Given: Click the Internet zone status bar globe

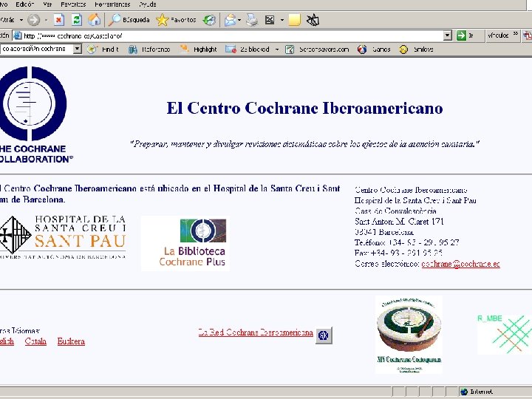Looking at the screenshot, I should pyautogui.click(x=464, y=392).
